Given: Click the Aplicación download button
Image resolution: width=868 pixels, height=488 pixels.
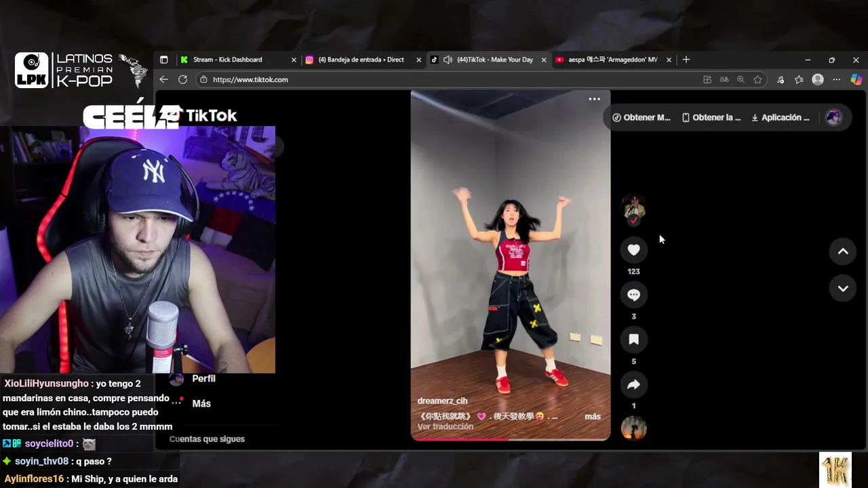Looking at the screenshot, I should click(781, 117).
